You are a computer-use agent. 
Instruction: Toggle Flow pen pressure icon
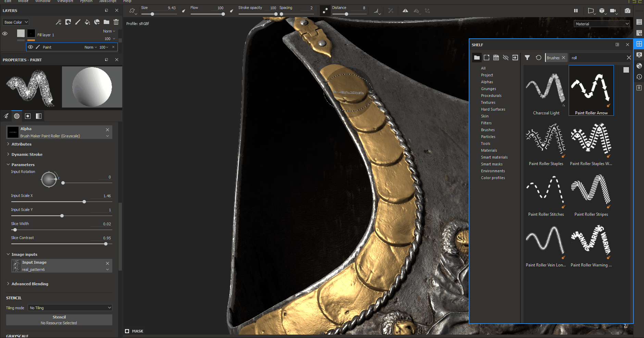232,11
